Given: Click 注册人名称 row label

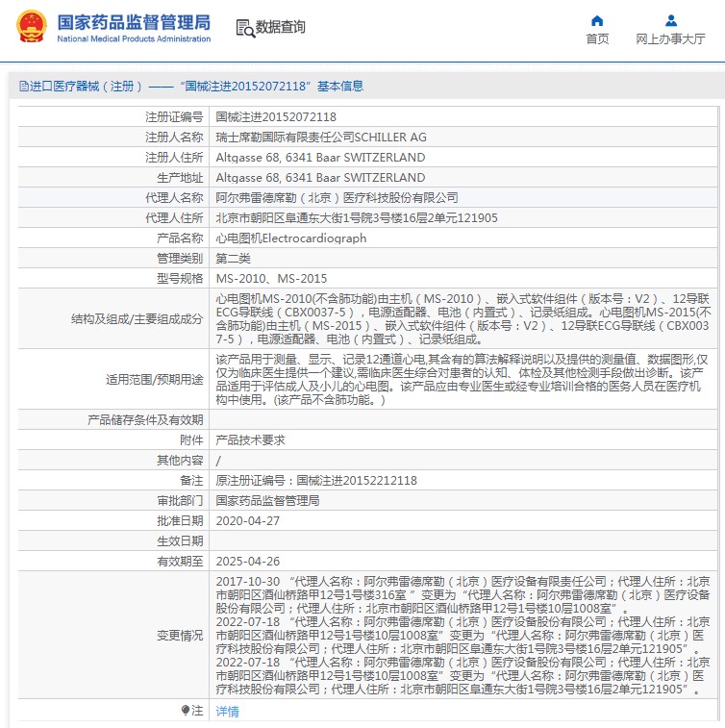Looking at the screenshot, I should [x=174, y=137].
